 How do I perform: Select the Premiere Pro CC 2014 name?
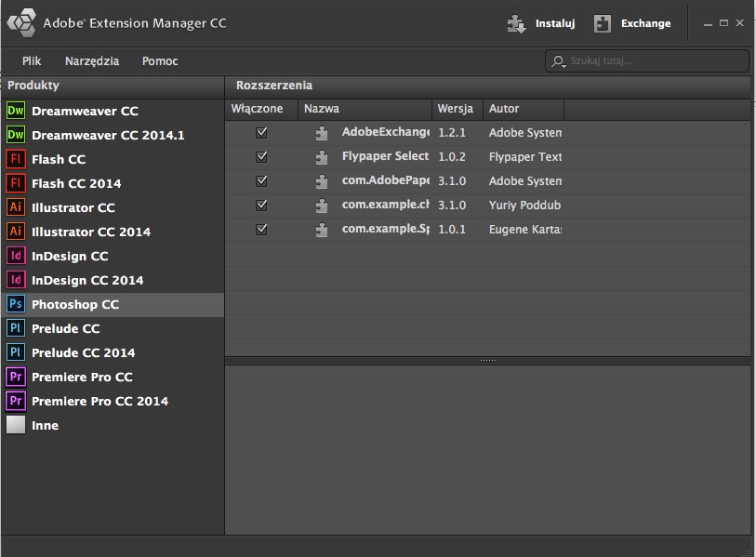coord(99,401)
